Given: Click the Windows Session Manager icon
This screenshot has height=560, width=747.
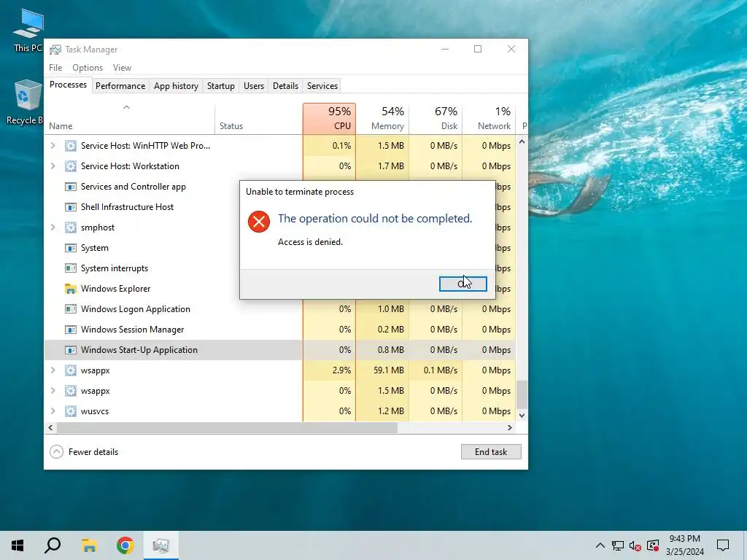Looking at the screenshot, I should click(x=71, y=330).
